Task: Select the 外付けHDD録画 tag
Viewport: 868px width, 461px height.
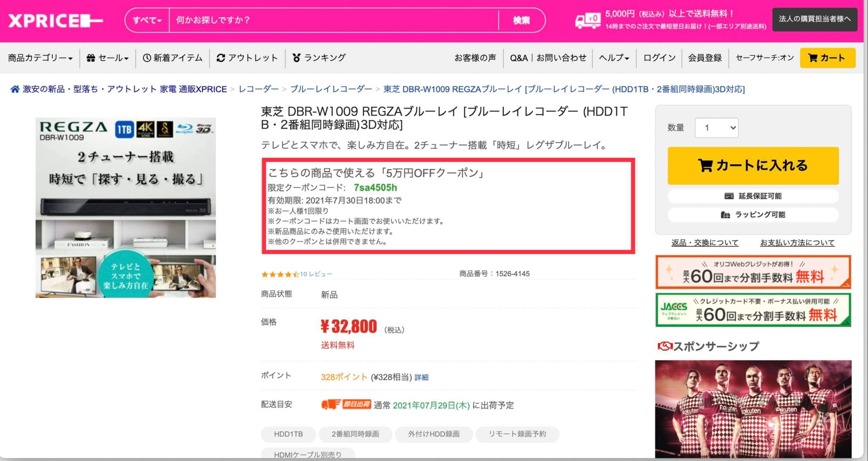Action: coord(434,434)
